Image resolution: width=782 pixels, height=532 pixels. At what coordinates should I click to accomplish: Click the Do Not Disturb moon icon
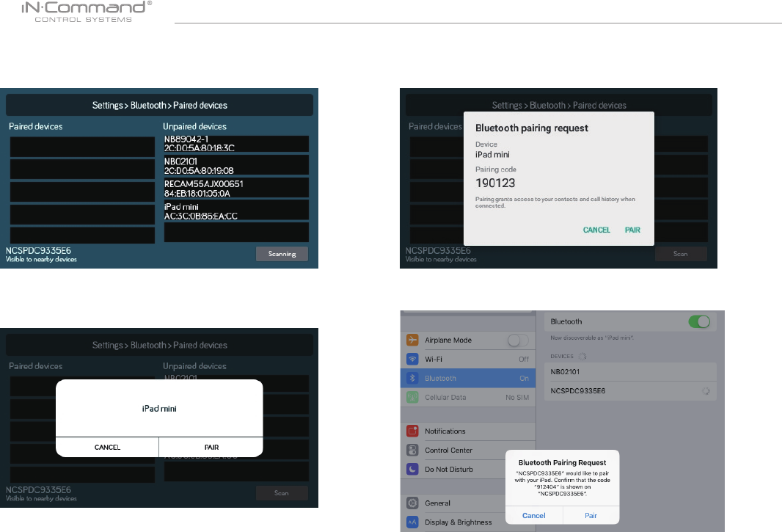tap(412, 469)
